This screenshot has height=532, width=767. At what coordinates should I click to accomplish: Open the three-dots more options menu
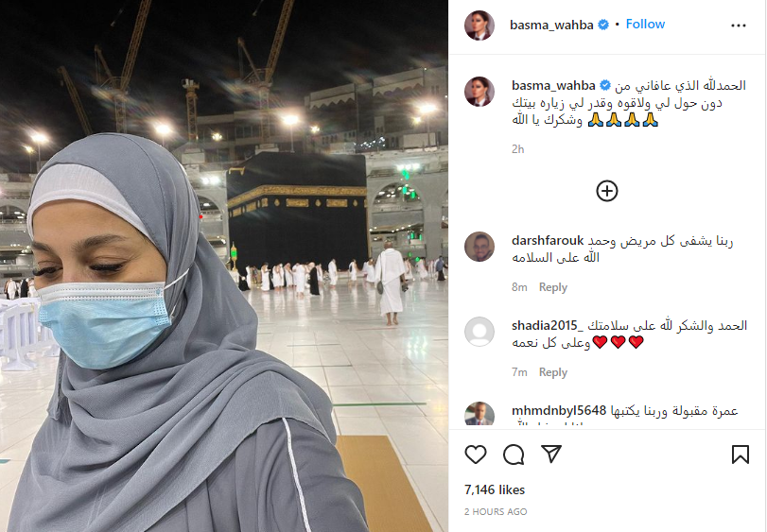[x=738, y=26]
